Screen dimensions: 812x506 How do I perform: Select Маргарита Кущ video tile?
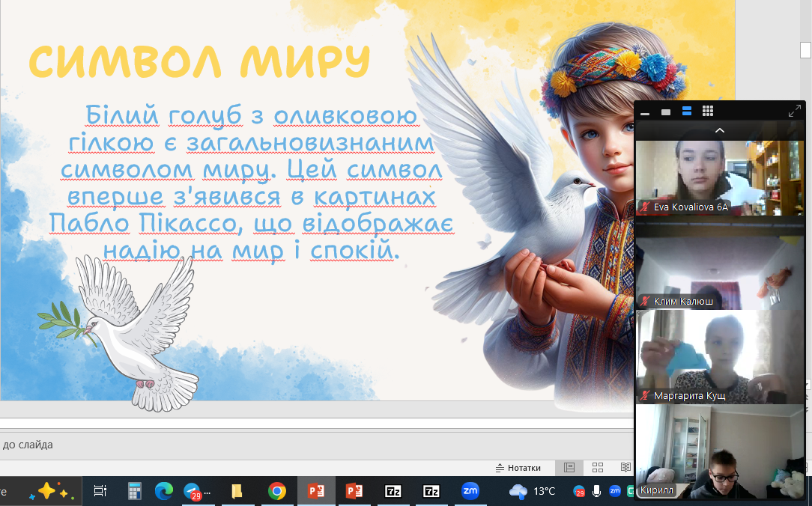719,356
